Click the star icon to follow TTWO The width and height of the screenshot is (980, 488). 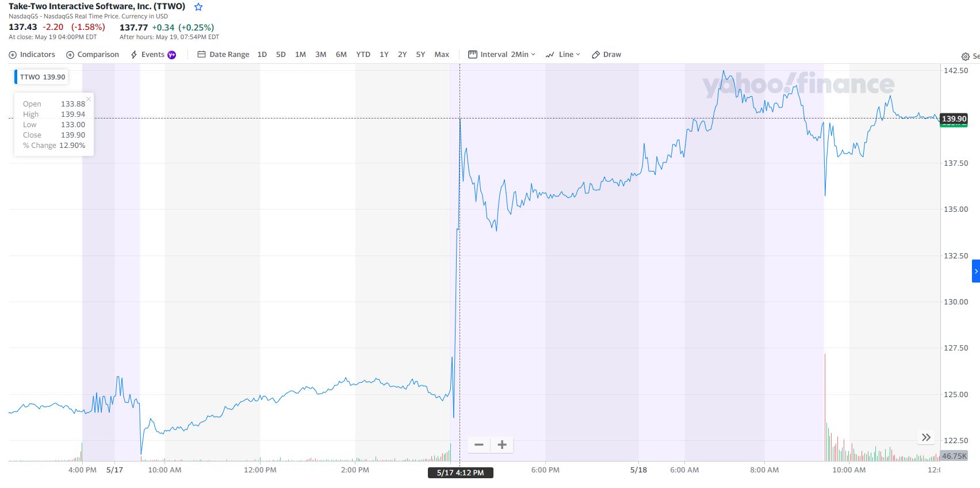(198, 7)
